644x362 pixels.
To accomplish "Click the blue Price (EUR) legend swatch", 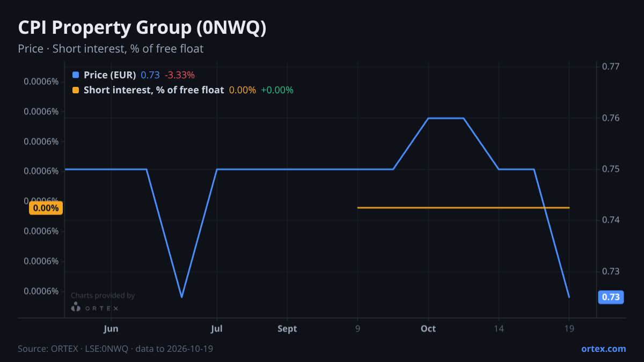I will pos(75,75).
